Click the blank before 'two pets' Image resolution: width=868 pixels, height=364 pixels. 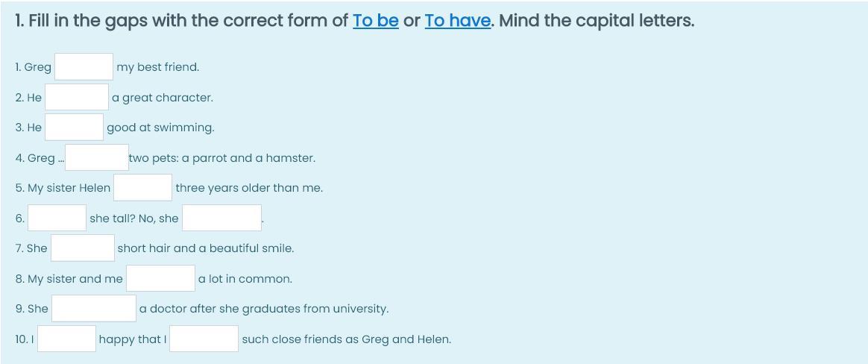[x=97, y=158]
